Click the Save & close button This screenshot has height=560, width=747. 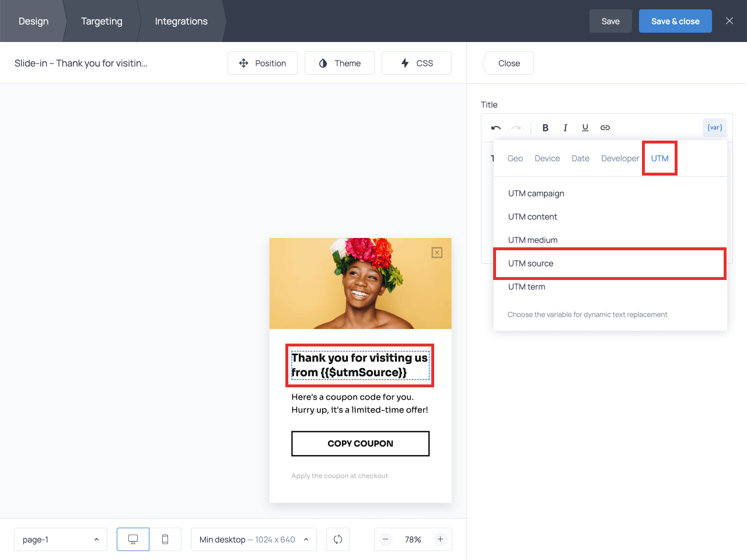tap(675, 21)
